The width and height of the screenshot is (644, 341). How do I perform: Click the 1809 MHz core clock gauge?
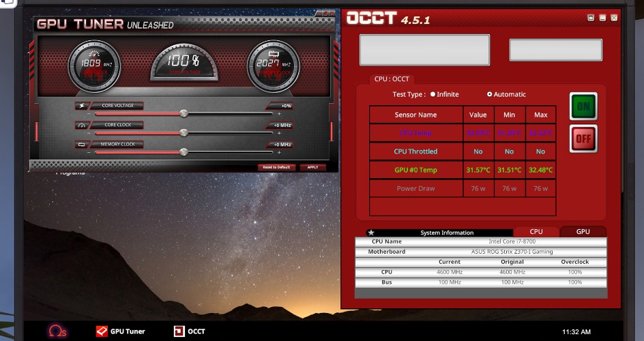[94, 66]
